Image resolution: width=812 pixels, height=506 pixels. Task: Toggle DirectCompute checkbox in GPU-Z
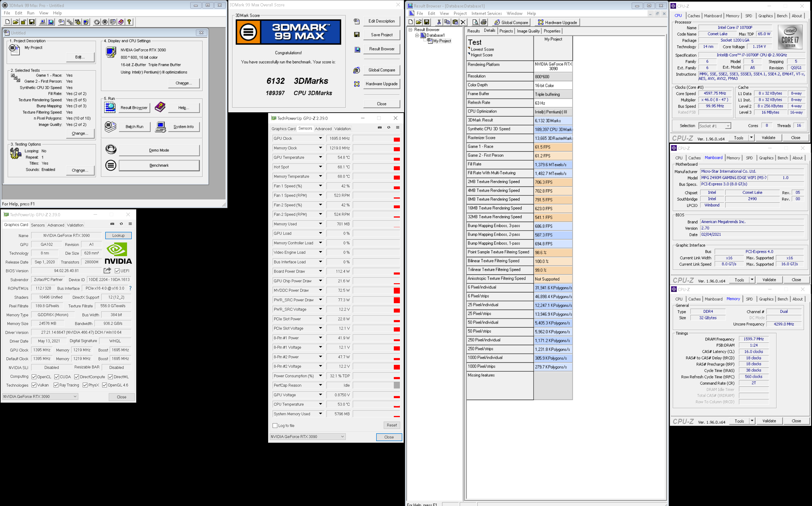[x=77, y=377]
